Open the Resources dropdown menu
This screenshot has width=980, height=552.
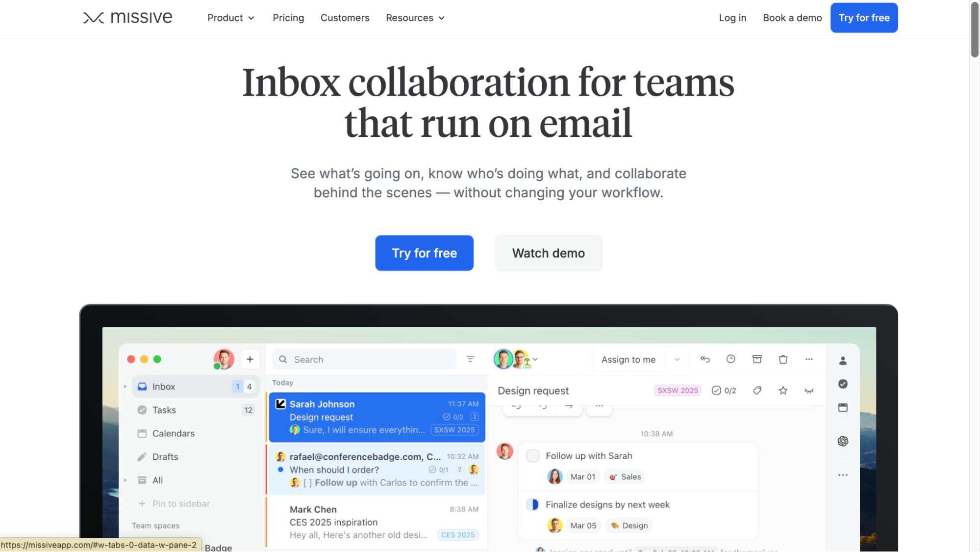click(415, 18)
